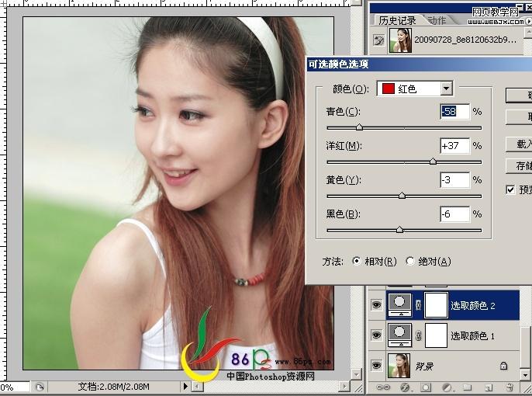Image resolution: width=532 pixels, height=396 pixels.
Task: Click adjustment thumbnail of 选取颜色 1 layer
Action: coord(399,335)
